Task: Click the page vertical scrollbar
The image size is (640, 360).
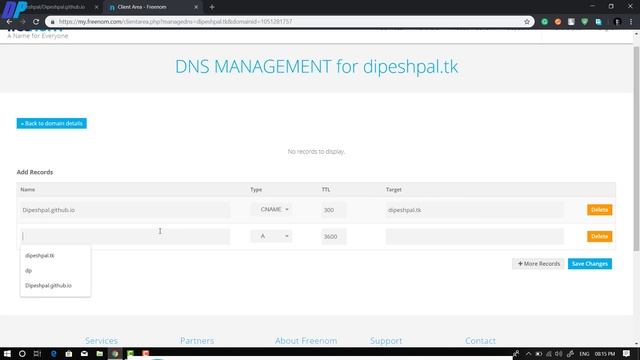Action: pos(636,149)
